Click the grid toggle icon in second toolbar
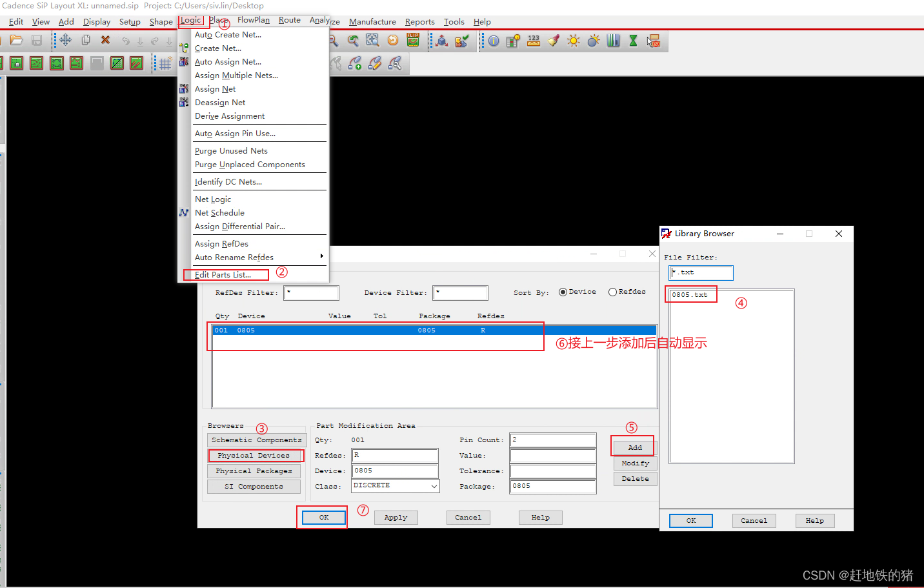This screenshot has width=924, height=588. point(166,63)
